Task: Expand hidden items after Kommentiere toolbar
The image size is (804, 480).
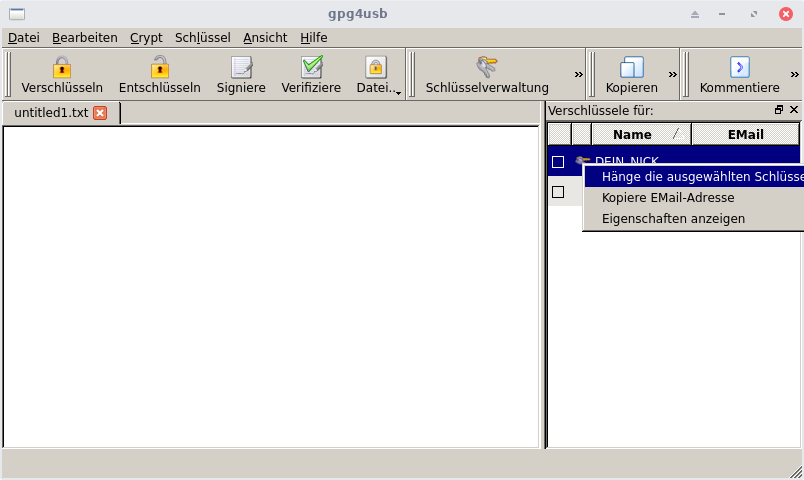Action: coord(794,75)
